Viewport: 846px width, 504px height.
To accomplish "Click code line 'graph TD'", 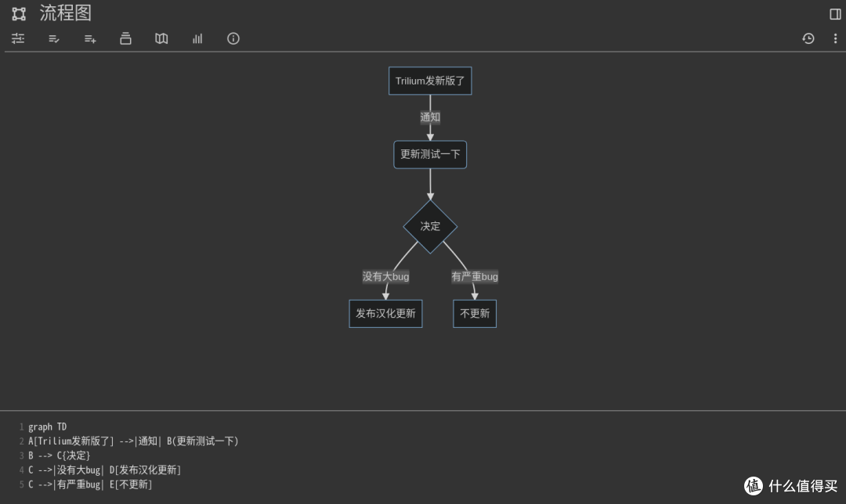I will coord(48,427).
